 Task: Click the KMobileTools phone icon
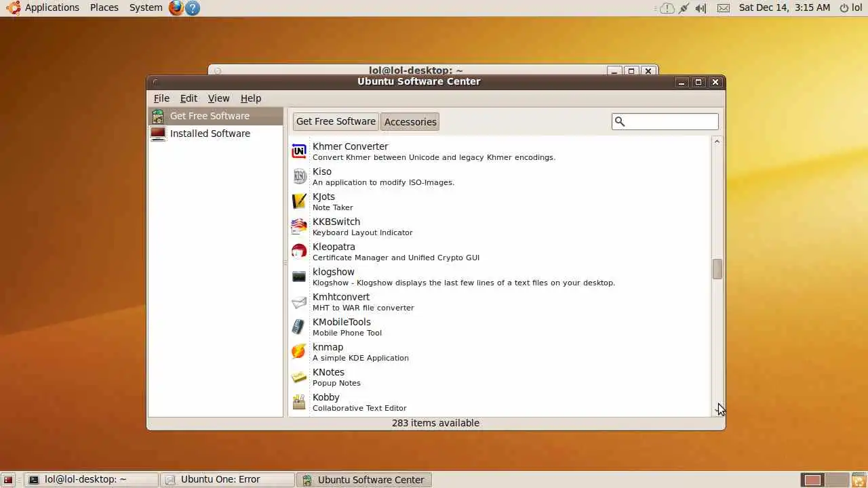coord(299,327)
